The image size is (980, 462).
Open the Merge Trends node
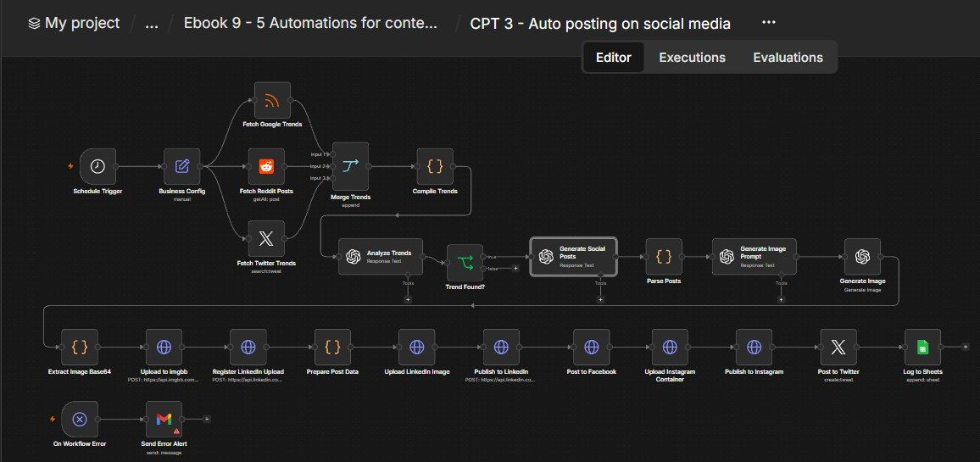(x=350, y=166)
